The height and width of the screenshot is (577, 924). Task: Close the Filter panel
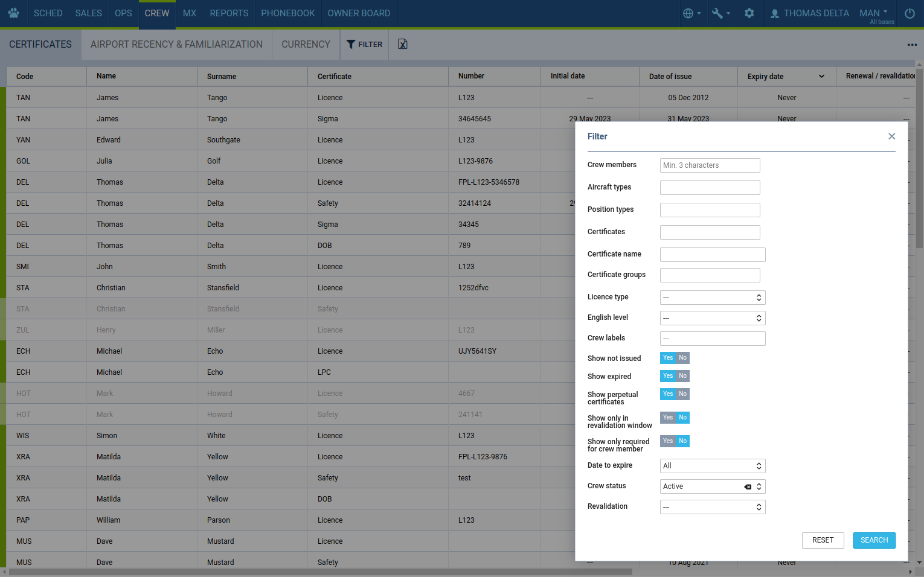point(891,136)
